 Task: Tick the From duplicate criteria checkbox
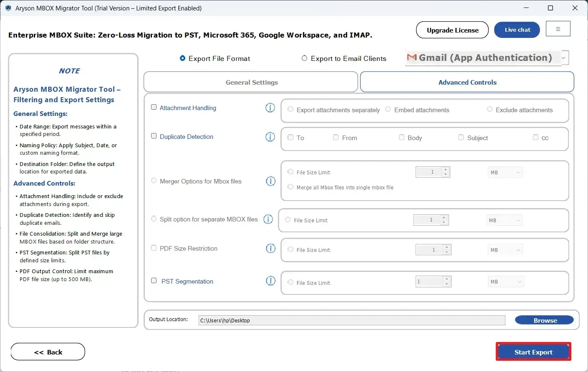click(336, 137)
